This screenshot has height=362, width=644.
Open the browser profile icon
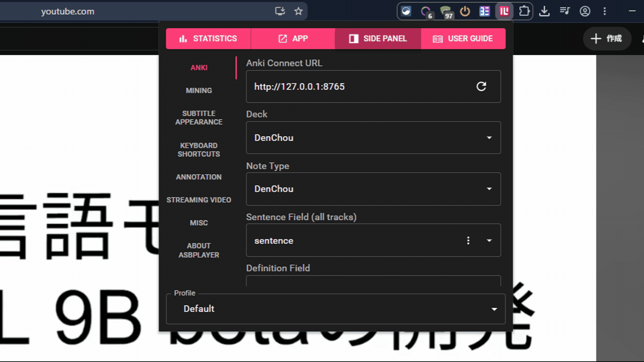tap(585, 11)
